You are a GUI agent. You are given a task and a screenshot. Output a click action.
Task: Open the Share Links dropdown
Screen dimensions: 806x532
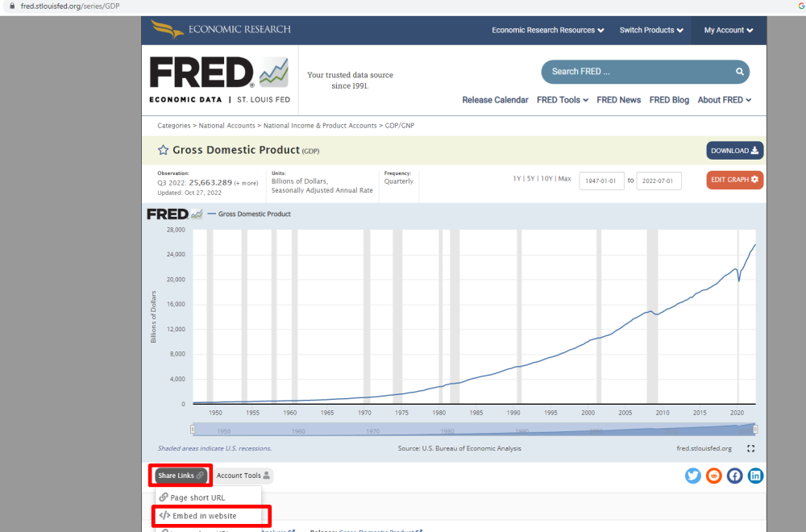pyautogui.click(x=181, y=476)
